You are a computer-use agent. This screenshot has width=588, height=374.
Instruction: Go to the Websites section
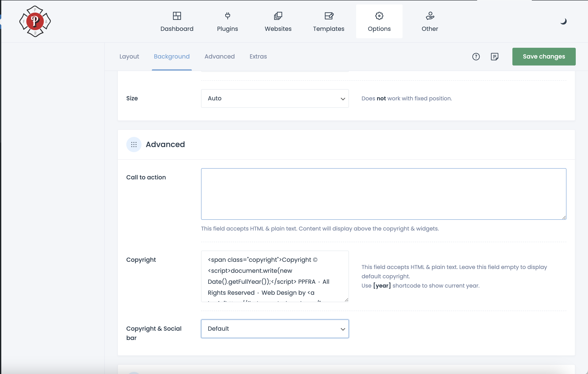[x=278, y=22]
